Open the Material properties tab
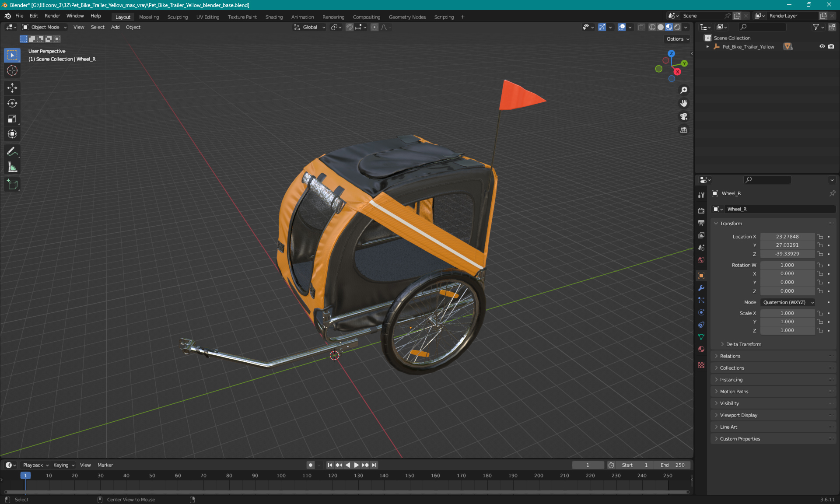Viewport: 840px width, 504px height. click(701, 349)
